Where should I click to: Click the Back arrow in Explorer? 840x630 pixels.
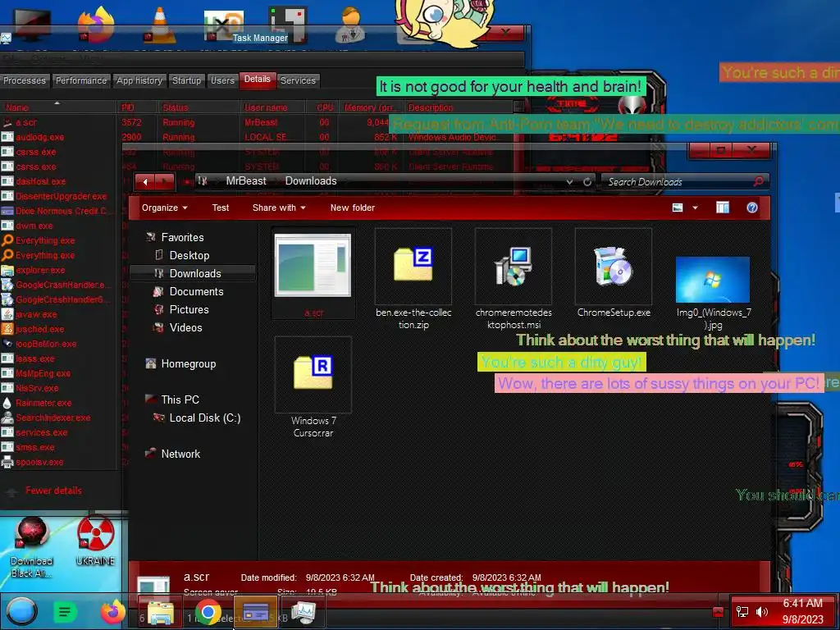(145, 182)
